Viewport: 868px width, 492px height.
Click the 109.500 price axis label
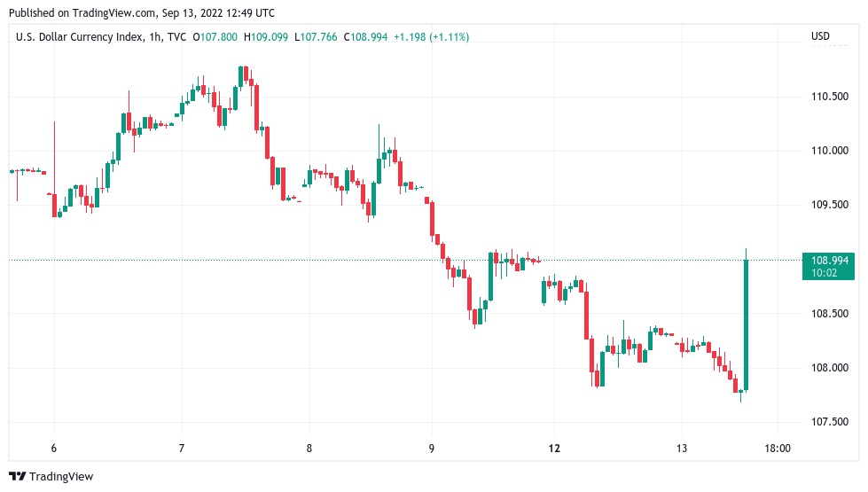pos(829,205)
